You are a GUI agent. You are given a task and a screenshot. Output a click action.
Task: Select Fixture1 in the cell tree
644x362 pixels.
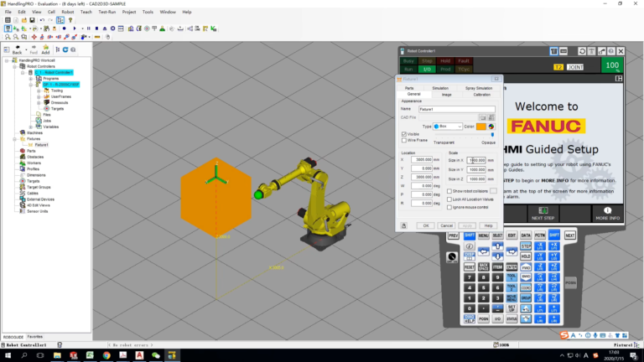click(41, 145)
